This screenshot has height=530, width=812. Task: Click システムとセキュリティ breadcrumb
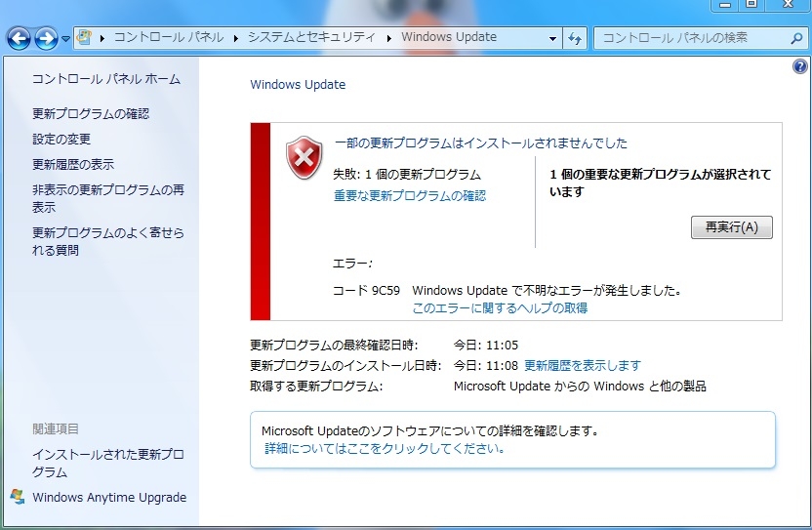(x=311, y=37)
